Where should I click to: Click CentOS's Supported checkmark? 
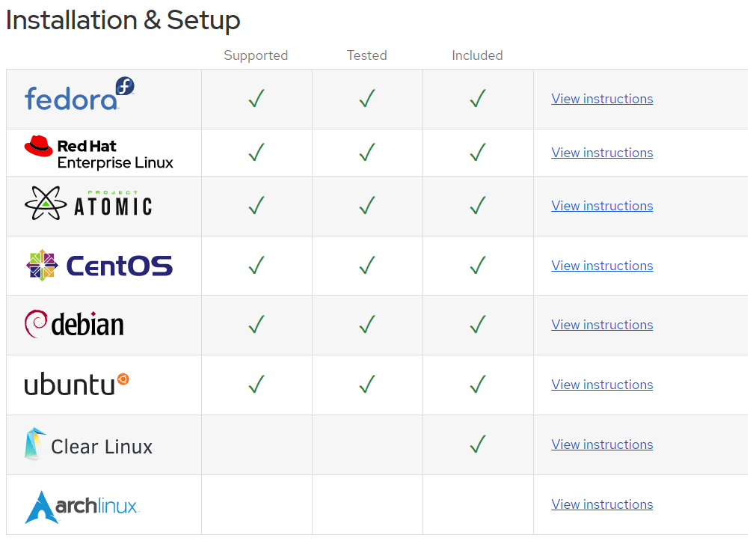[256, 265]
